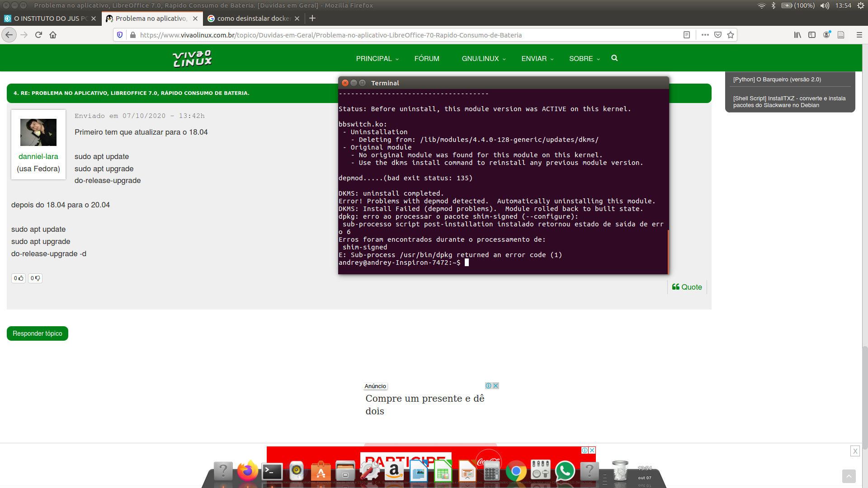The width and height of the screenshot is (868, 488).
Task: Launch the calculator from the dock
Action: click(491, 471)
